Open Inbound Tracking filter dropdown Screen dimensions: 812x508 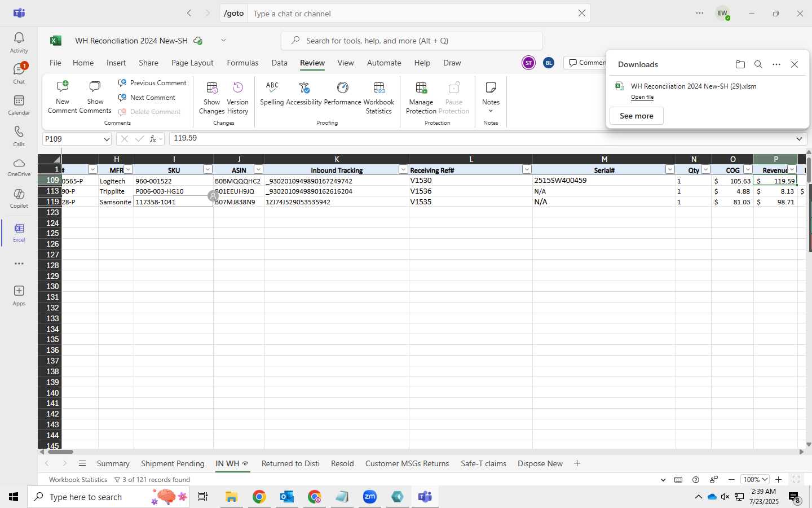point(403,170)
